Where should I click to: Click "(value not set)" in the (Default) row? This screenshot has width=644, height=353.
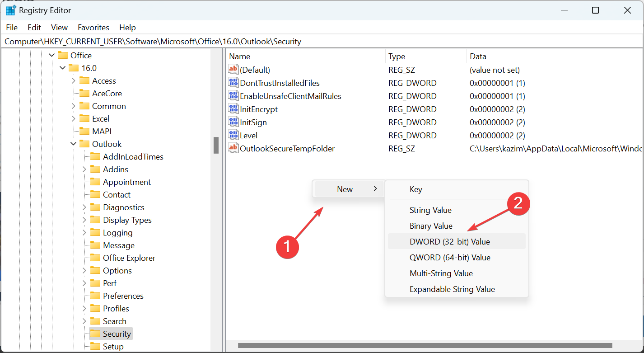495,70
